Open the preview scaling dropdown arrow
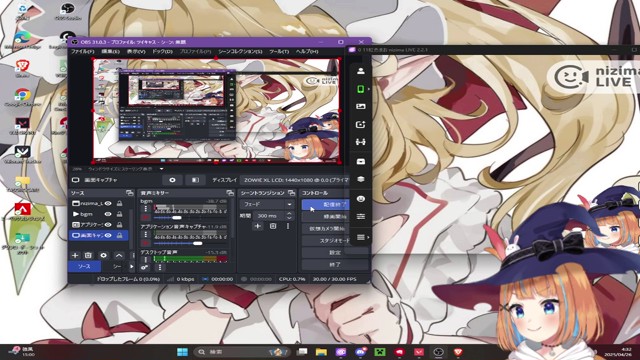Screen dimensions: 640x360 (162, 169)
